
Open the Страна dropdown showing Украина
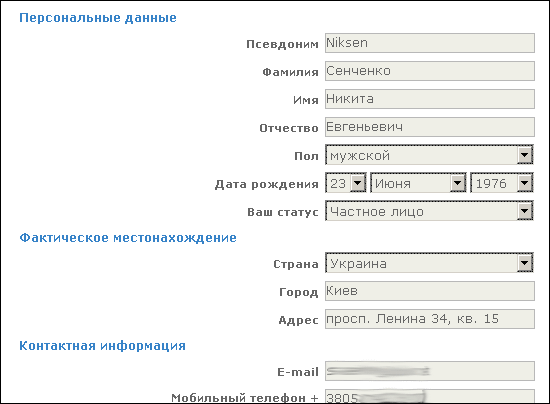429,263
